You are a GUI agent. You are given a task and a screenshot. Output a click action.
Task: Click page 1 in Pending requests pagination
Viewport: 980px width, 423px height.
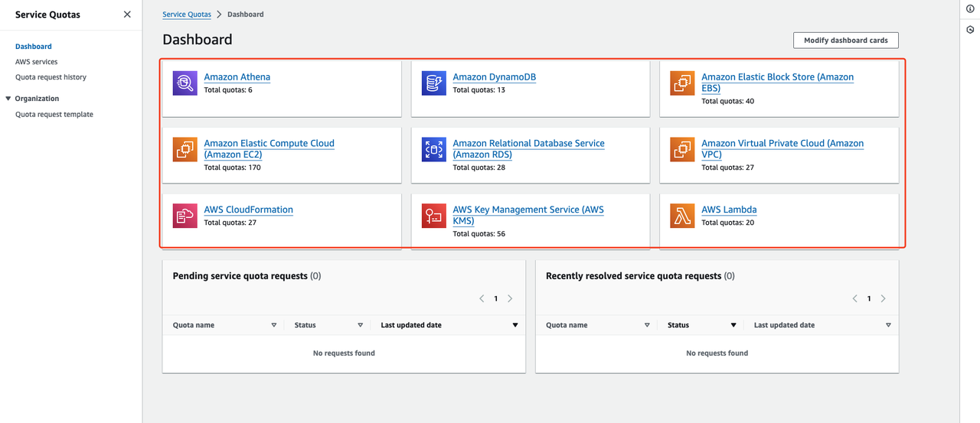pyautogui.click(x=496, y=298)
